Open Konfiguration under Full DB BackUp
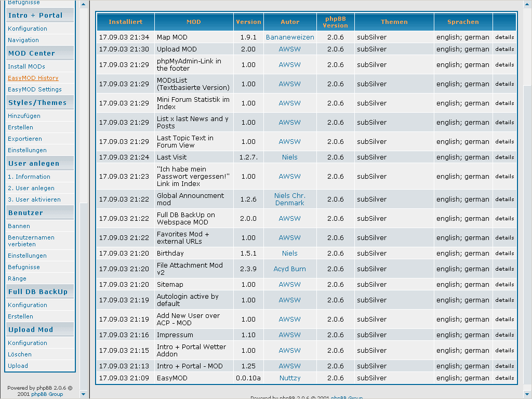This screenshot has width=532, height=399. point(28,305)
